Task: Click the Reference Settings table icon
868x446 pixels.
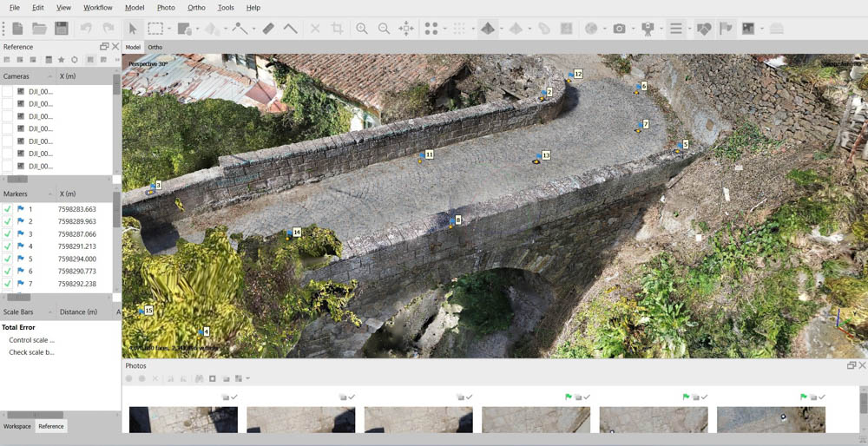Action: coord(48,60)
